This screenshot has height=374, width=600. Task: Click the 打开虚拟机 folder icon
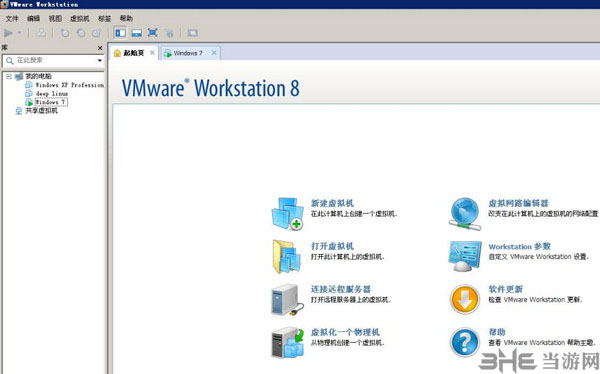[287, 256]
